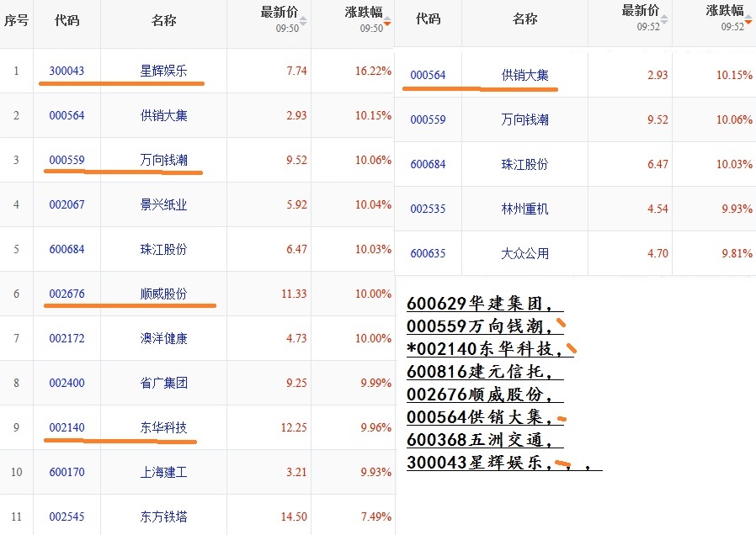The width and height of the screenshot is (756, 535).
Task: Open code 000559 in left table
Action: (67, 160)
